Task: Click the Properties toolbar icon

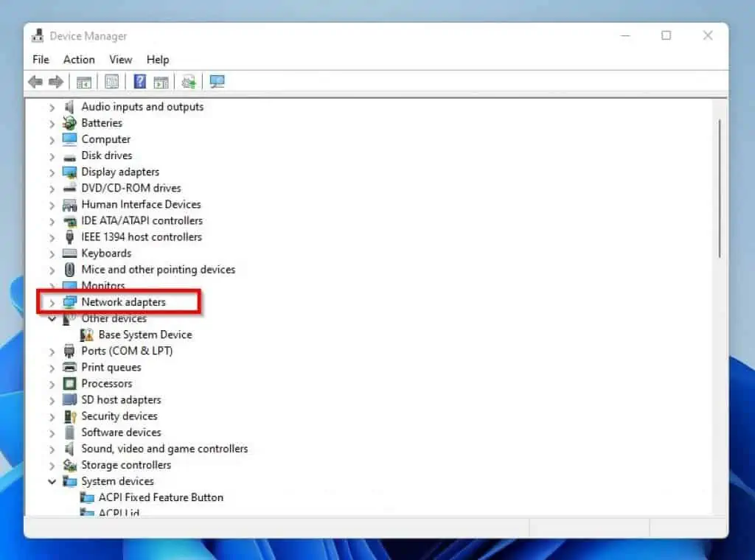Action: pos(111,81)
